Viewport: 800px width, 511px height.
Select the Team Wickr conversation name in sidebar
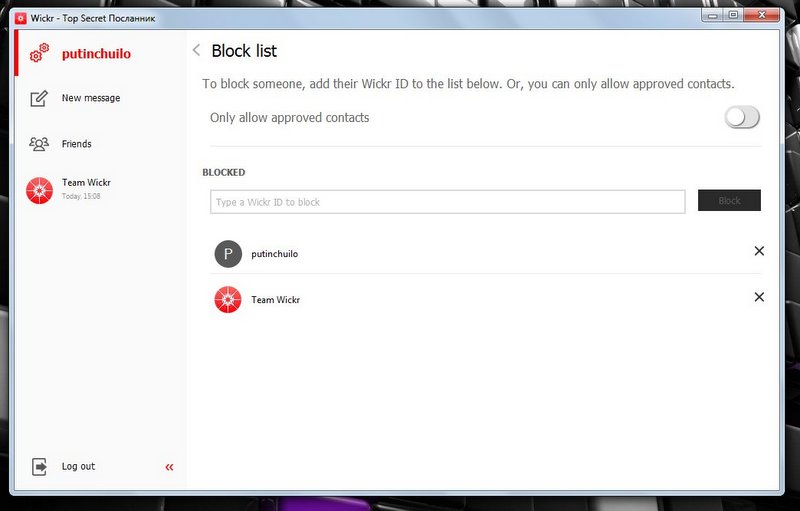(x=86, y=182)
